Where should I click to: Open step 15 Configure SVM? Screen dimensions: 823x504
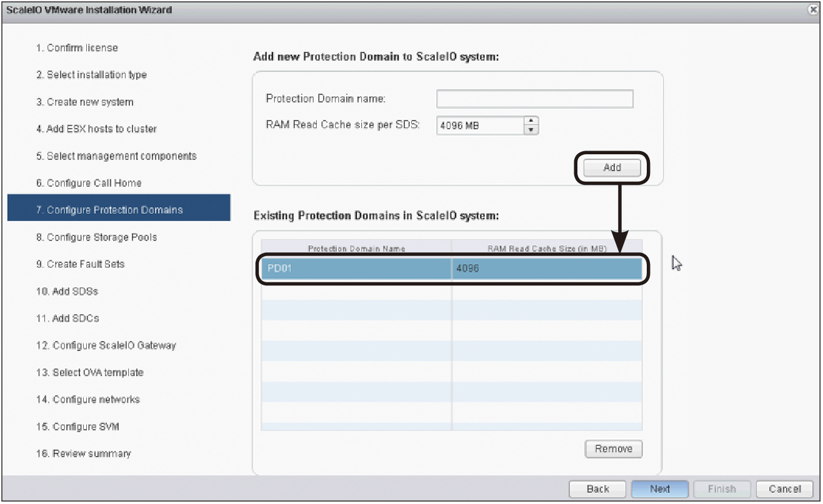click(77, 427)
